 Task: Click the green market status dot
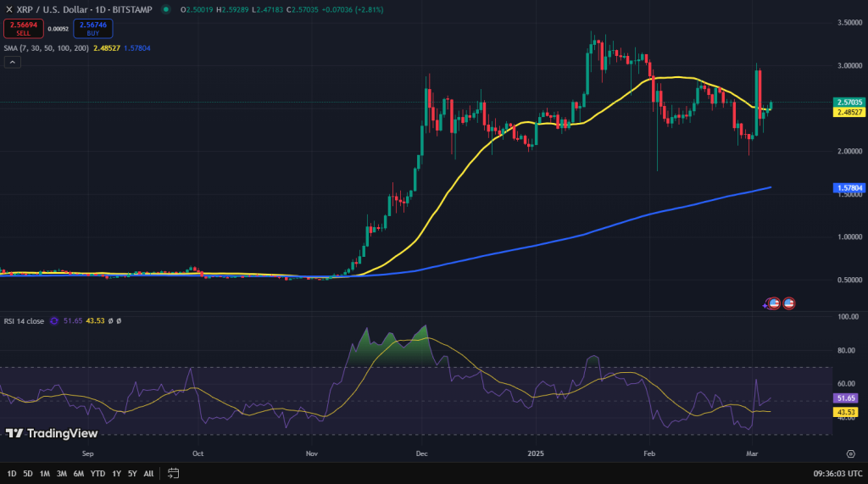[165, 9]
